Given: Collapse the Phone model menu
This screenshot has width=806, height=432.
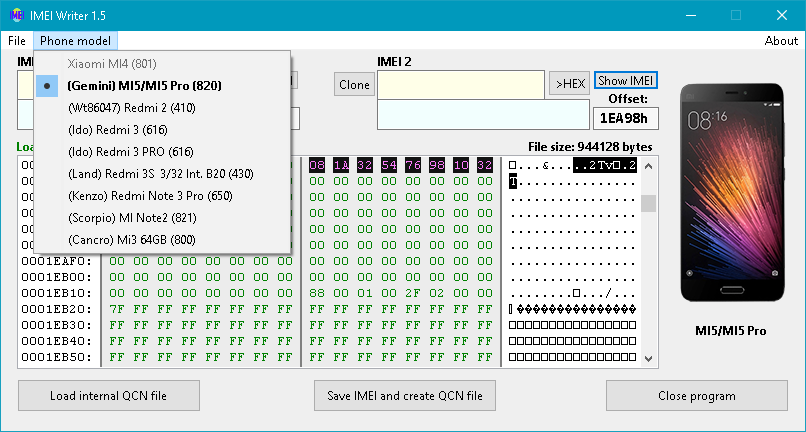Looking at the screenshot, I should (76, 41).
